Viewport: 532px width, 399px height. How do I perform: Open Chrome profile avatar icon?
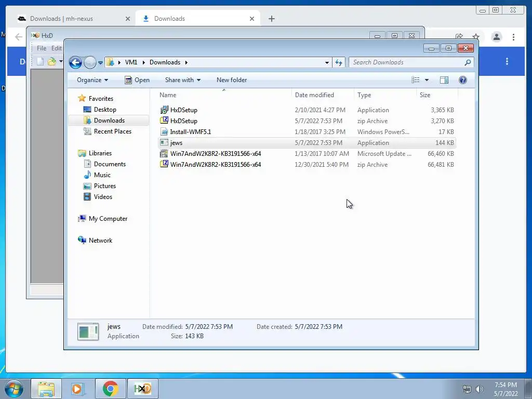[x=497, y=37]
